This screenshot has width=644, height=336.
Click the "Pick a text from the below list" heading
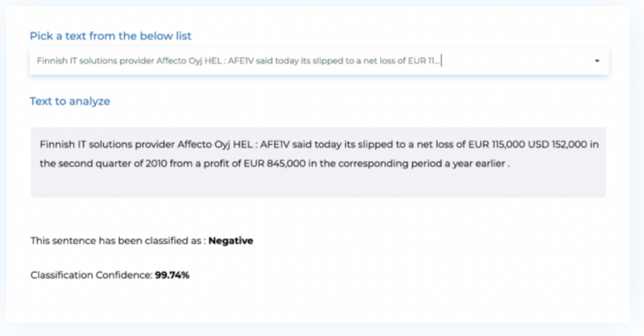[111, 36]
